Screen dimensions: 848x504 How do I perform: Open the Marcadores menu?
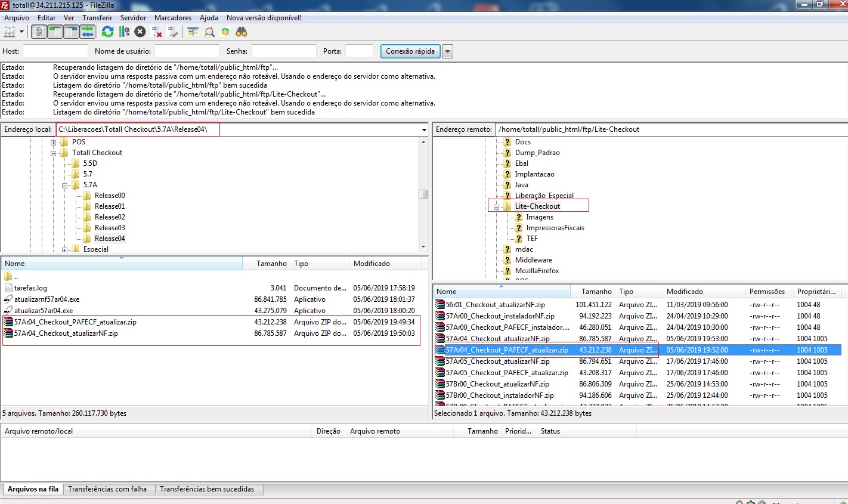(173, 18)
